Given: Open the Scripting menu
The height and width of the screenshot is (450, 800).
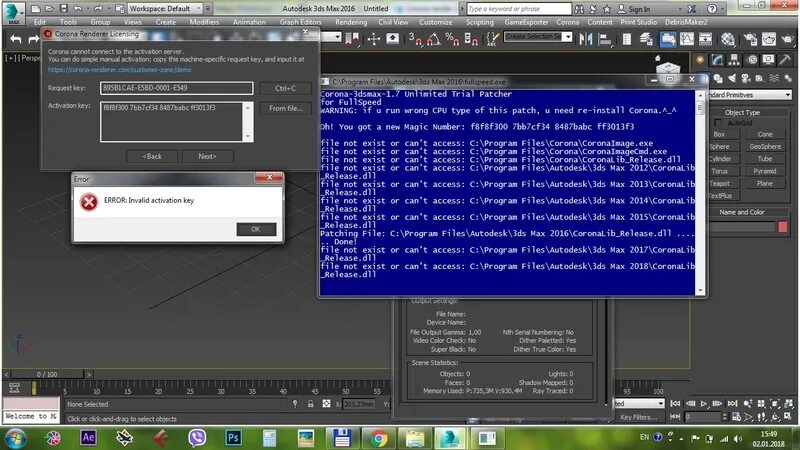Looking at the screenshot, I should [x=480, y=22].
